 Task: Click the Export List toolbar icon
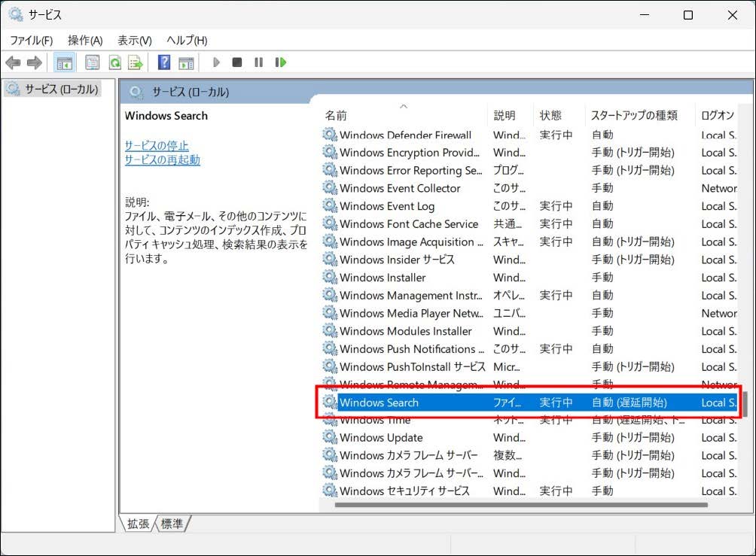coord(136,62)
